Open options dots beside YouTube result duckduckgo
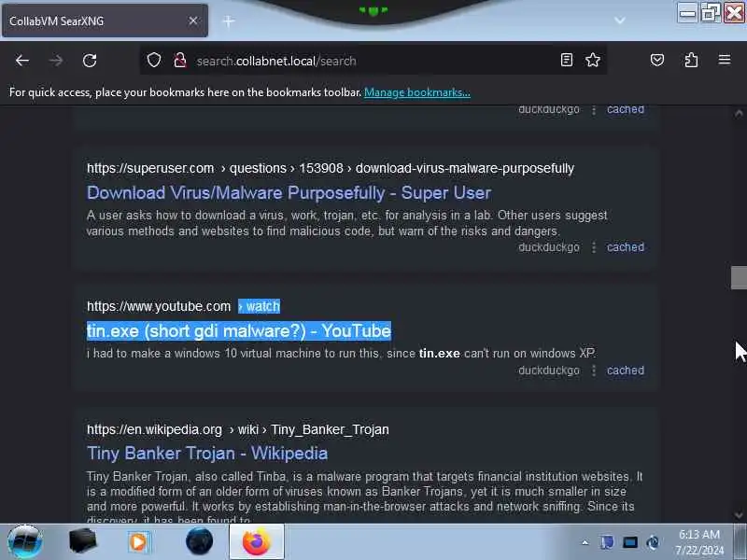Viewport: 747px width, 560px height. 594,371
